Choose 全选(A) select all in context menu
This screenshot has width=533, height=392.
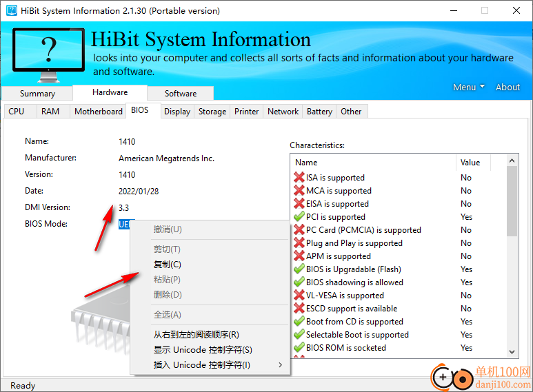click(x=210, y=315)
